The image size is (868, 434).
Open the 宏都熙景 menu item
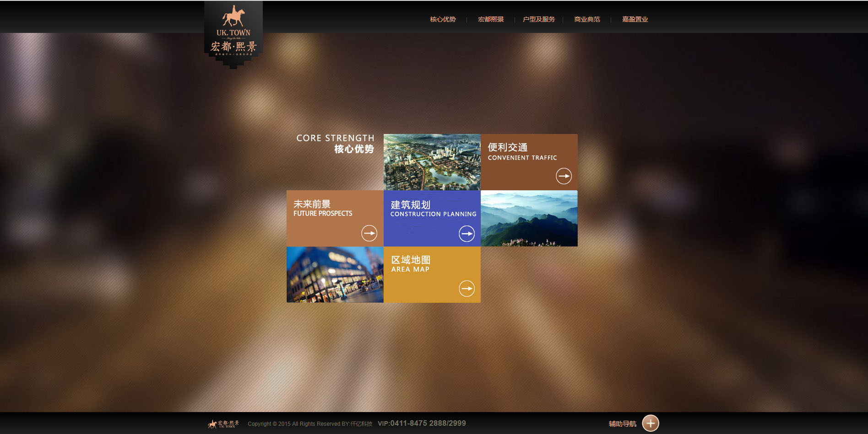(491, 19)
